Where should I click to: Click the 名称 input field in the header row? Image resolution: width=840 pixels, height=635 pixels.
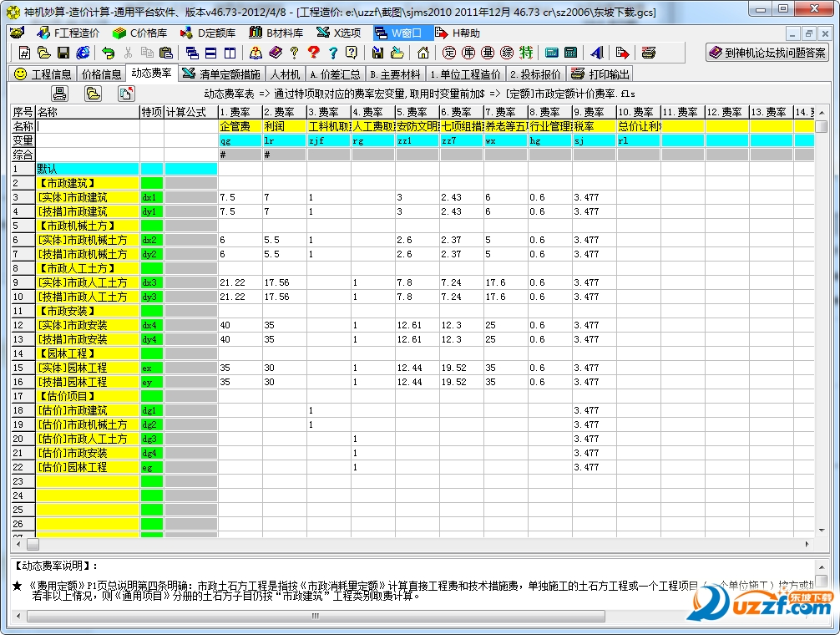[x=88, y=126]
